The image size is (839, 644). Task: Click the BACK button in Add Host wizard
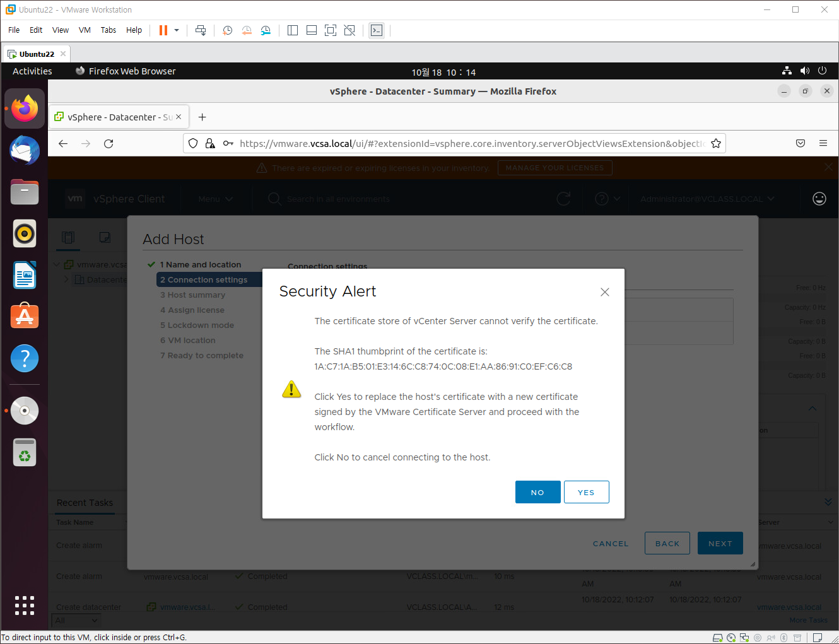[667, 543]
